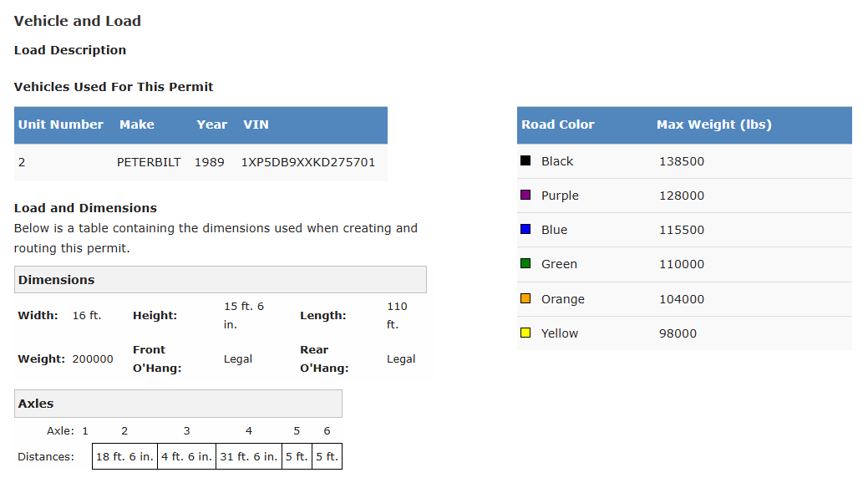
Task: Pick the Blue road color swatch
Action: tap(525, 230)
